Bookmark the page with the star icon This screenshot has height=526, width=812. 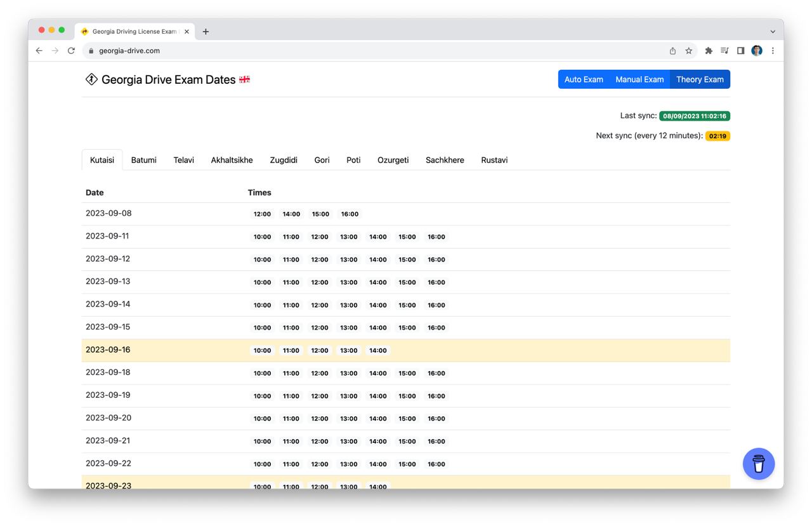click(689, 50)
